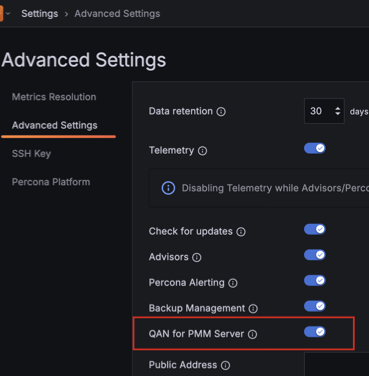Click the Check for updates info icon

[241, 232]
